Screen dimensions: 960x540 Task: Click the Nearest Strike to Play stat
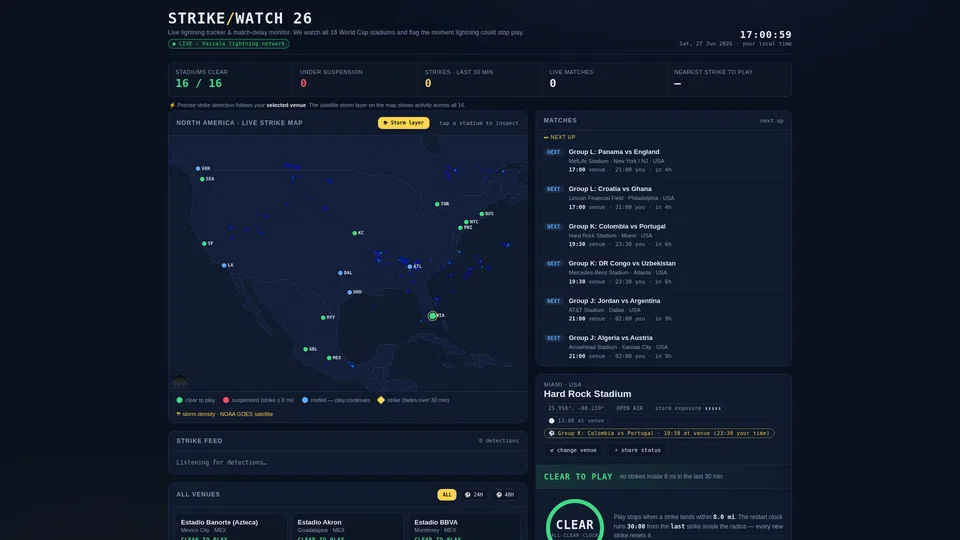click(x=729, y=79)
